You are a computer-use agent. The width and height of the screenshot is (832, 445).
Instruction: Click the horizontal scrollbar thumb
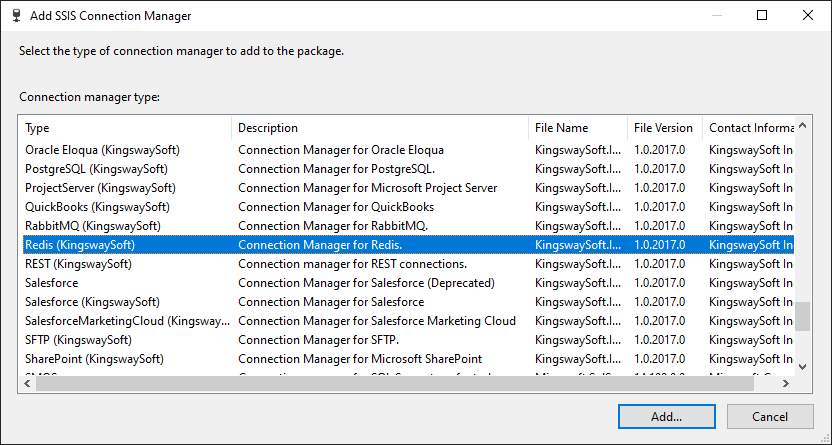[395, 383]
